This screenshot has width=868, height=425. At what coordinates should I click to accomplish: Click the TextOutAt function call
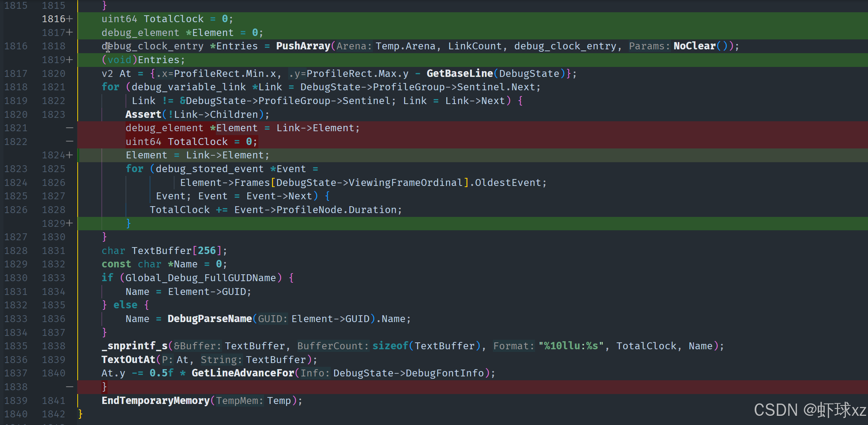click(x=128, y=360)
